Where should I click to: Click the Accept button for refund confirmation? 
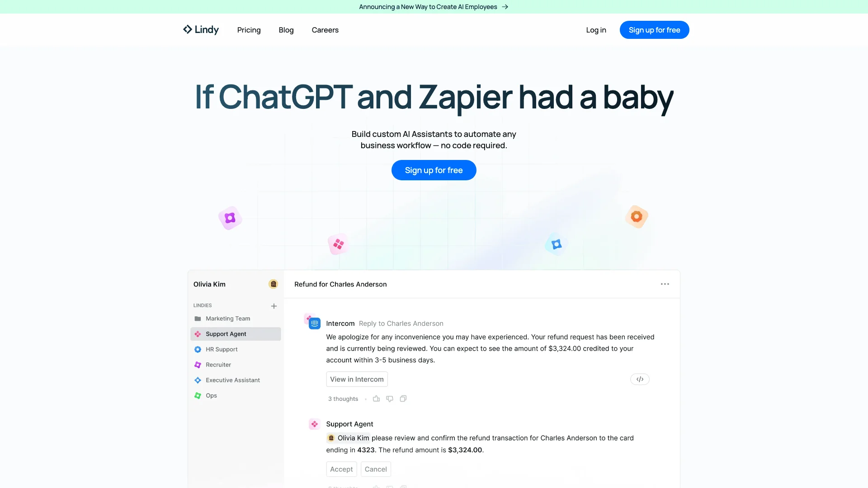pos(341,468)
